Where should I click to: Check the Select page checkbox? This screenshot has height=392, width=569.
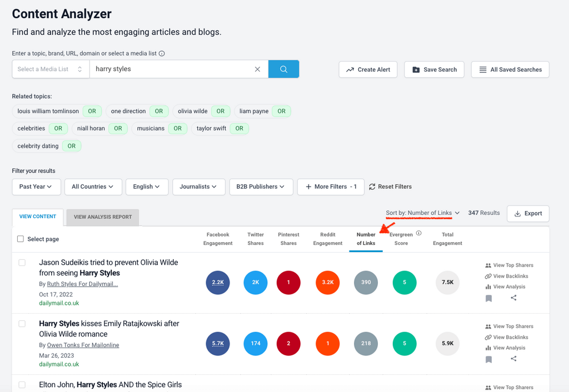[21, 239]
